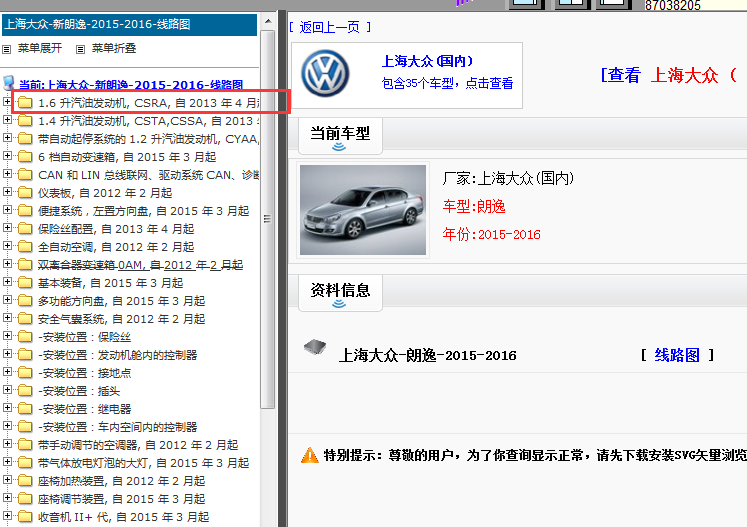Expand the 1.6 升汽油发动机 CSRA node
The image size is (747, 527).
point(7,101)
